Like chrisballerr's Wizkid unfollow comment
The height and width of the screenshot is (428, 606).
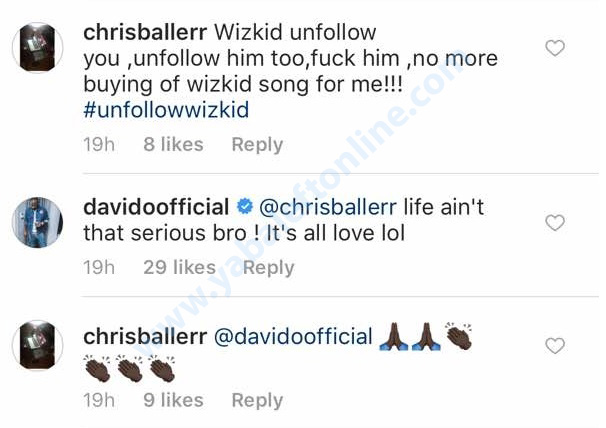[555, 48]
